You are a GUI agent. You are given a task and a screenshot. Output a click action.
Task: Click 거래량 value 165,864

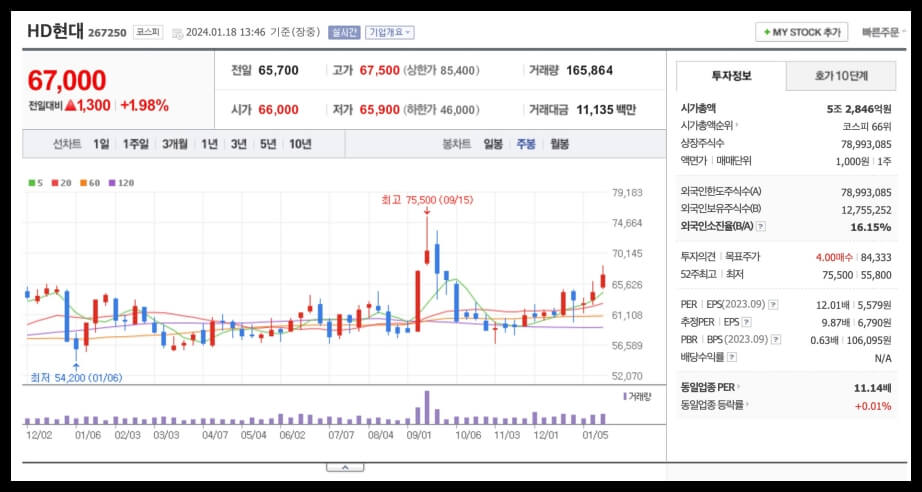[x=590, y=71]
